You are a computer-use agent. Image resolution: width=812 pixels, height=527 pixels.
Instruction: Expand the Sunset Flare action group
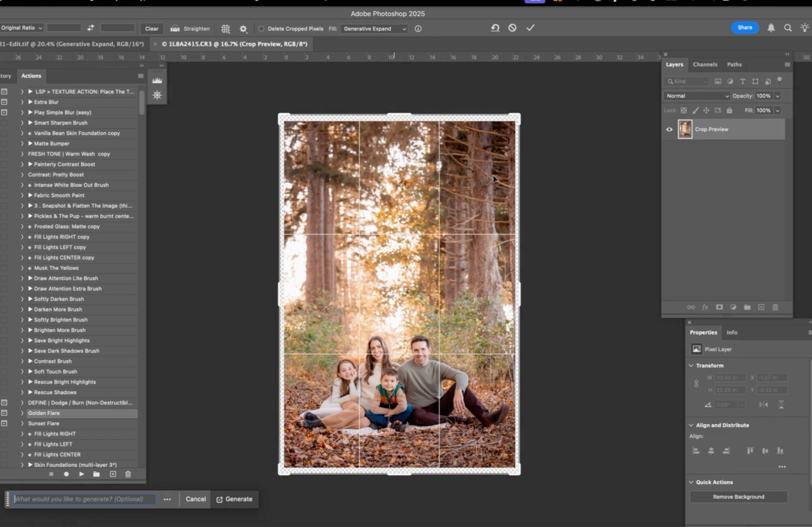coord(22,423)
